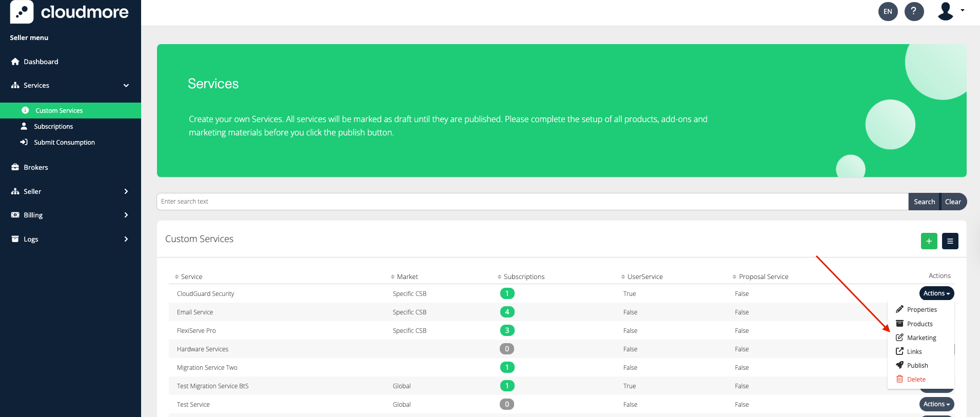Screen dimensions: 980x417
Task: Open Actions dropdown for Test Service
Action: click(936, 404)
